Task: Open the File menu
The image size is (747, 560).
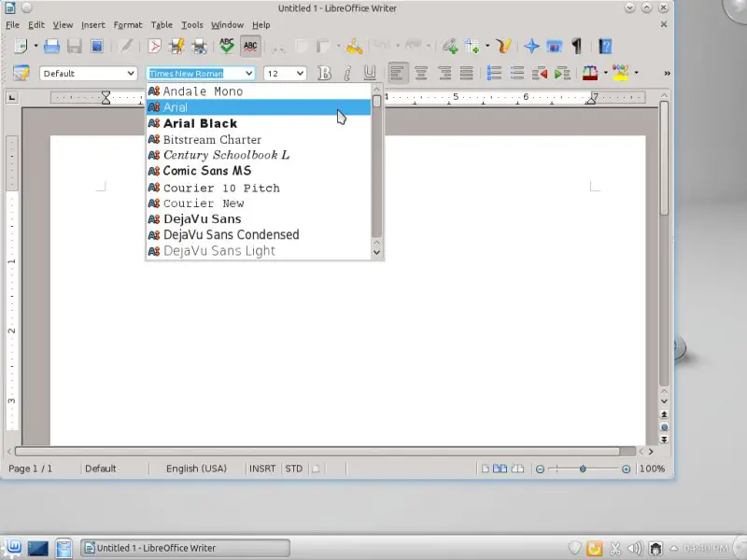Action: pyautogui.click(x=12, y=25)
